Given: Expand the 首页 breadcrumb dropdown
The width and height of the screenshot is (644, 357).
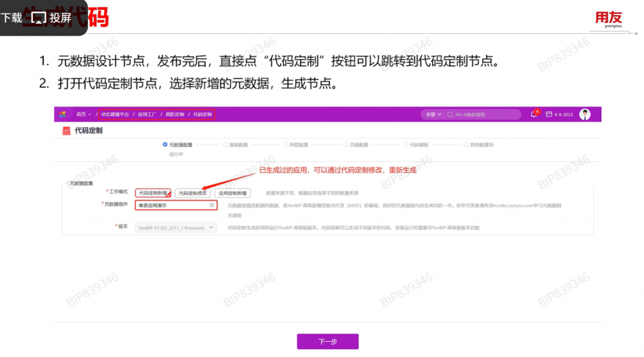Looking at the screenshot, I should click(84, 114).
